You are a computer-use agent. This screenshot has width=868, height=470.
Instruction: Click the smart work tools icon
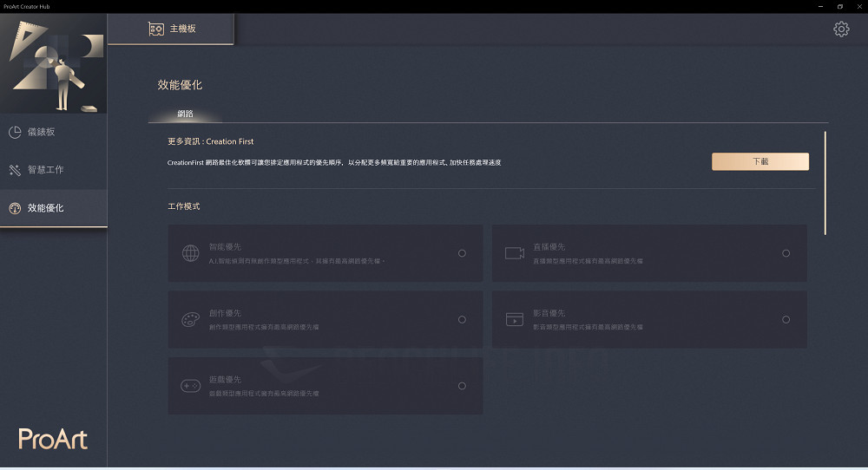(15, 170)
